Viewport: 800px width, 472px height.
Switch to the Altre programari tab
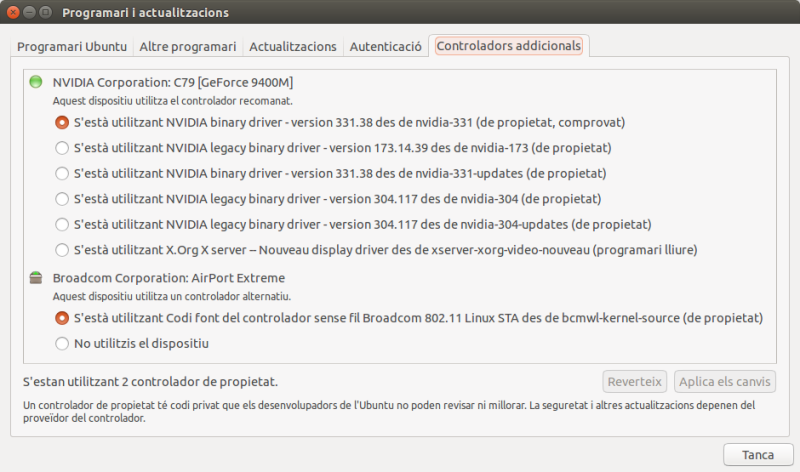tap(188, 47)
